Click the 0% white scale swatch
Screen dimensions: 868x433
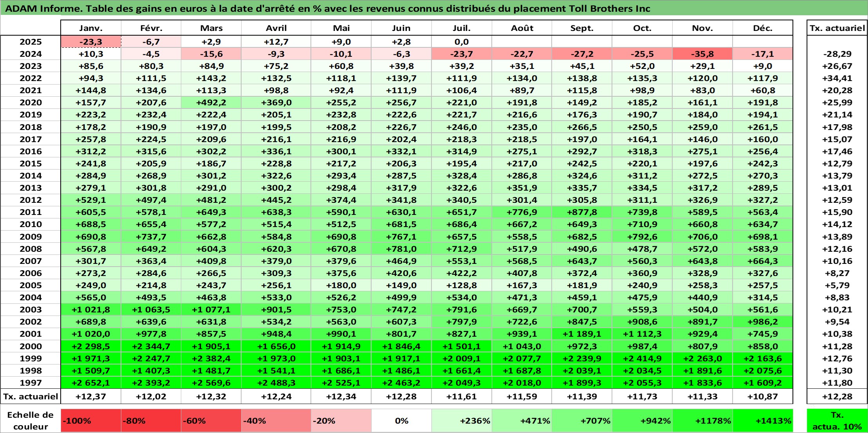(401, 421)
